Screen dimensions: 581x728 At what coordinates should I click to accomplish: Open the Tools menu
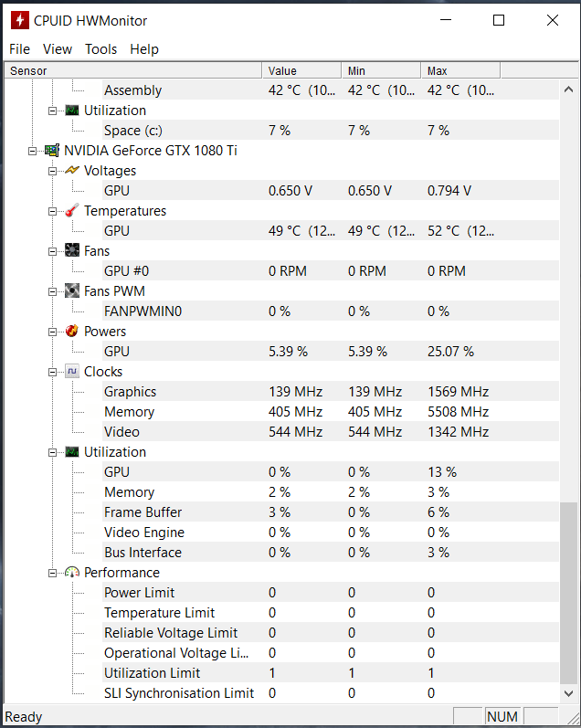click(101, 49)
